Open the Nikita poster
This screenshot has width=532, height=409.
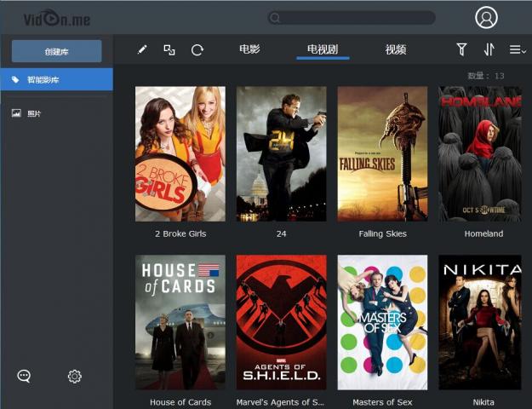coord(480,322)
